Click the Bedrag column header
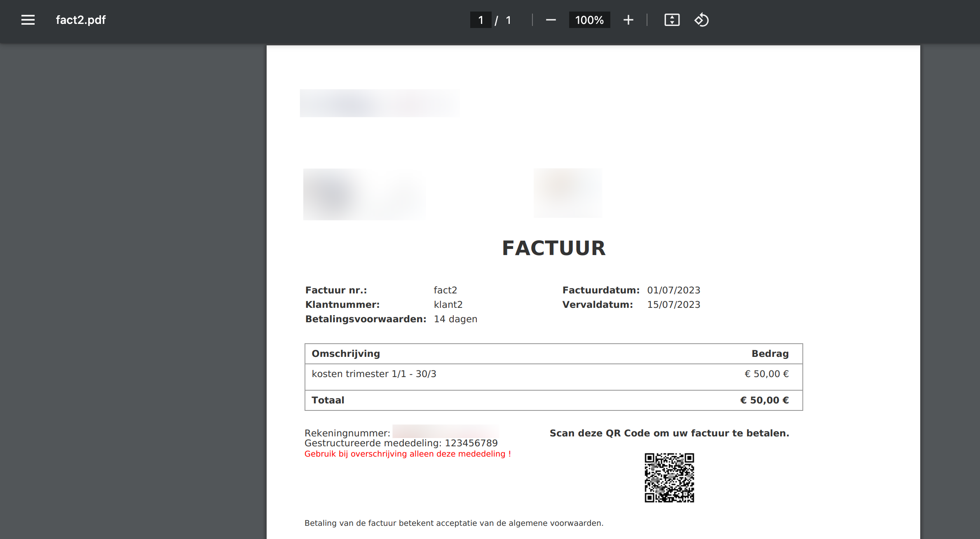Viewport: 980px width, 539px height. 770,354
